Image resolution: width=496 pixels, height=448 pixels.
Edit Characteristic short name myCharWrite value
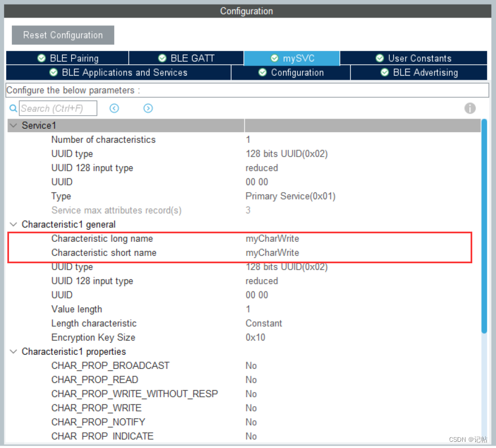pyautogui.click(x=272, y=253)
